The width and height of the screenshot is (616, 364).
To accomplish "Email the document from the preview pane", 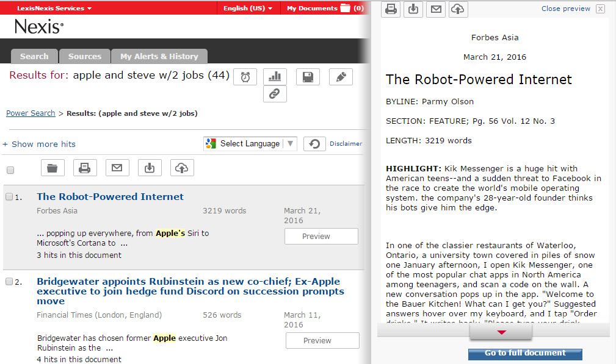I will coord(436,9).
